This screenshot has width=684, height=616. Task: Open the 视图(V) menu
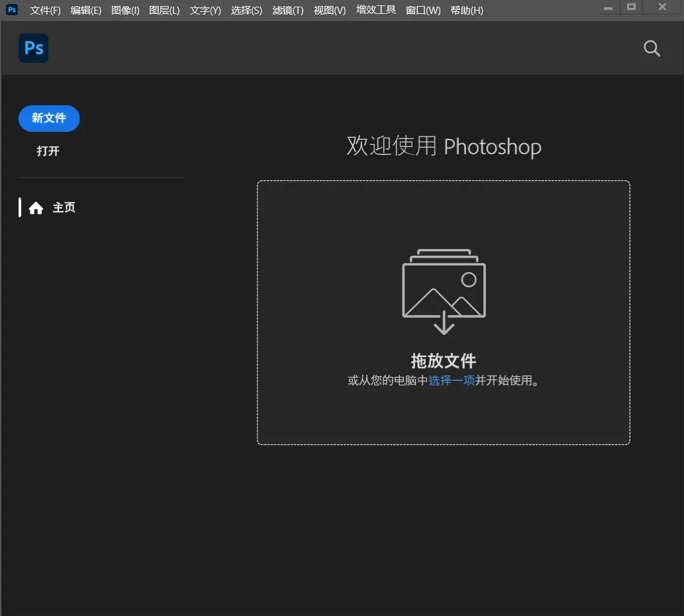(x=330, y=10)
